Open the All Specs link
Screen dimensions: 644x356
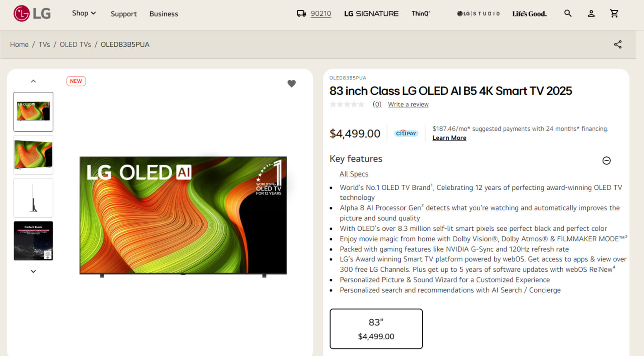tap(354, 174)
